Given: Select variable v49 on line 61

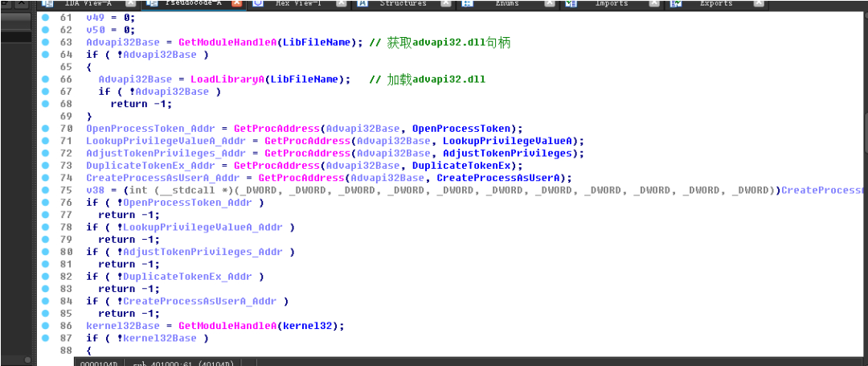Looking at the screenshot, I should (x=95, y=17).
